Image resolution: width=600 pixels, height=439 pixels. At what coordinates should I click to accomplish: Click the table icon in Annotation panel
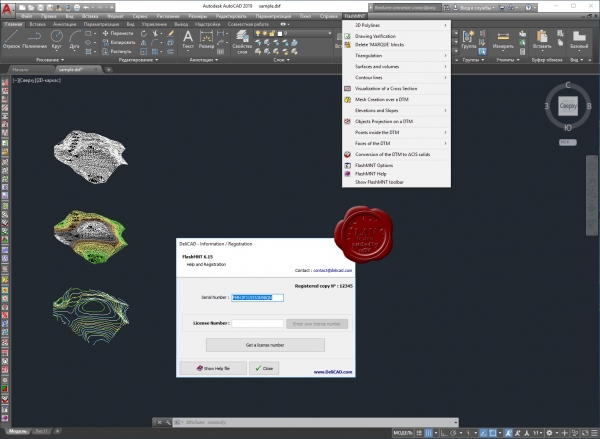[x=220, y=51]
